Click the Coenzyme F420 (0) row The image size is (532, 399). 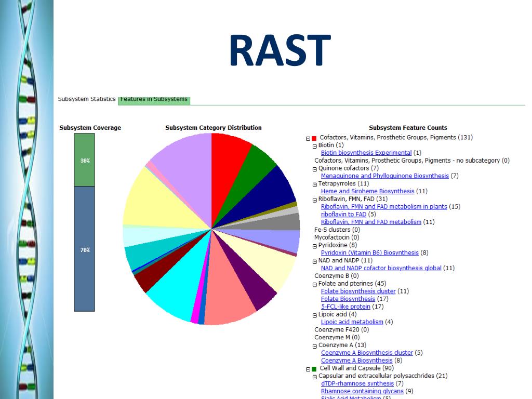pyautogui.click(x=341, y=329)
